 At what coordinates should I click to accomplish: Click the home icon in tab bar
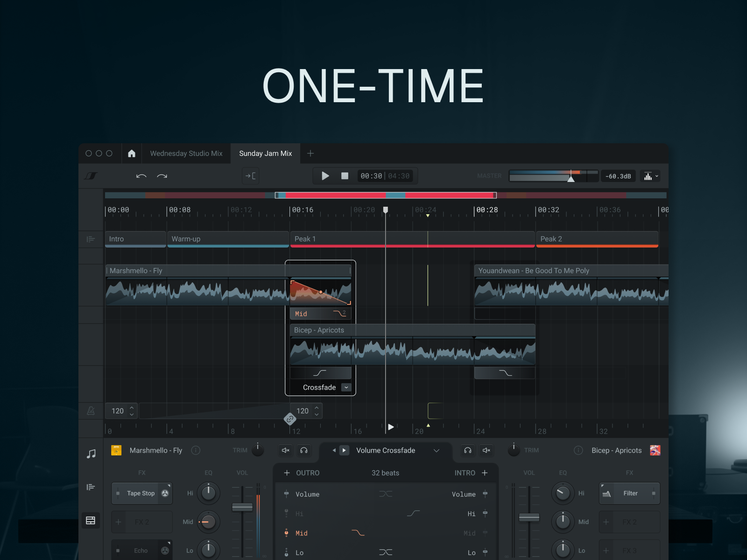(x=132, y=154)
